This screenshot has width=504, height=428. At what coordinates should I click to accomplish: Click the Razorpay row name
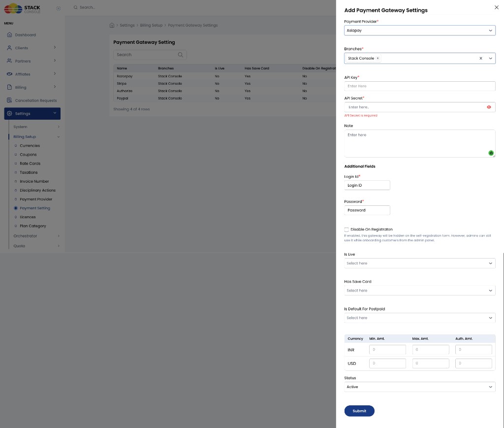click(x=125, y=76)
